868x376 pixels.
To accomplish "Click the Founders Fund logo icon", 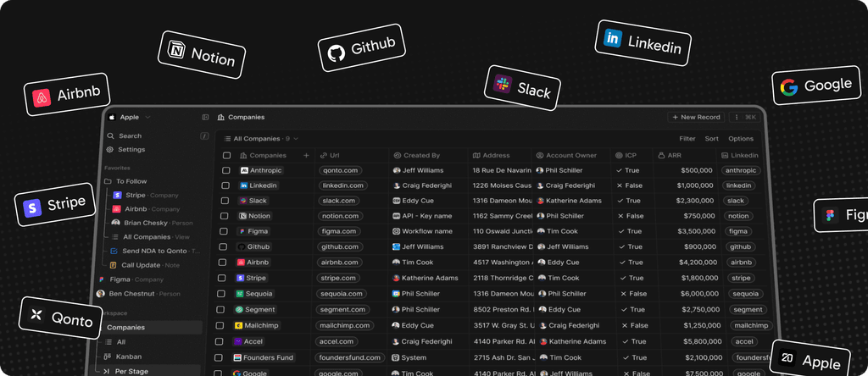I will [x=237, y=357].
